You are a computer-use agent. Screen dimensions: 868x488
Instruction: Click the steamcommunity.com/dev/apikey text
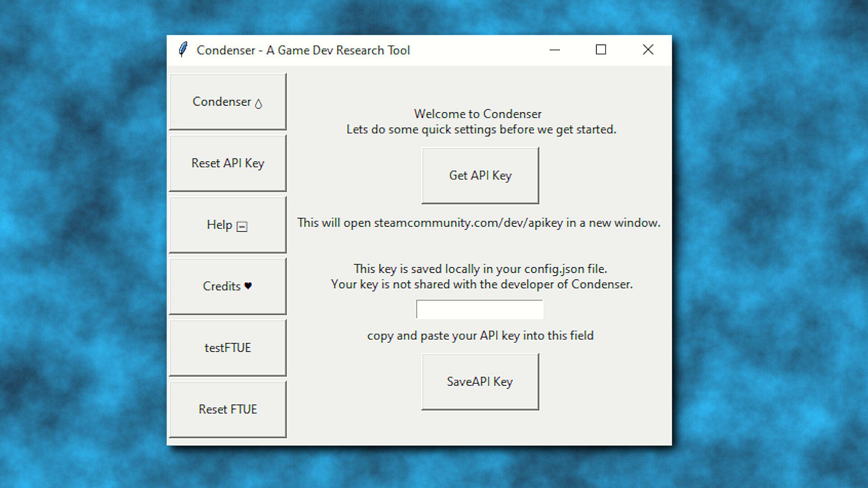tap(468, 223)
